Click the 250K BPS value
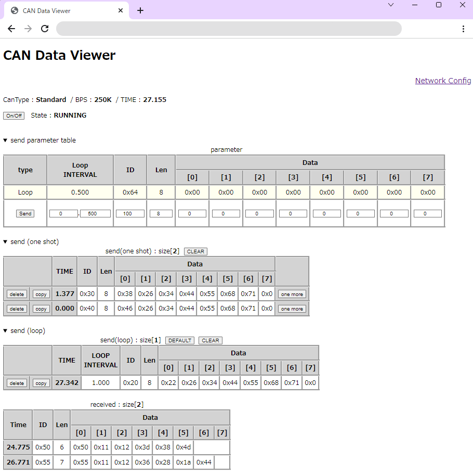This screenshot has width=473, height=476. click(x=103, y=99)
